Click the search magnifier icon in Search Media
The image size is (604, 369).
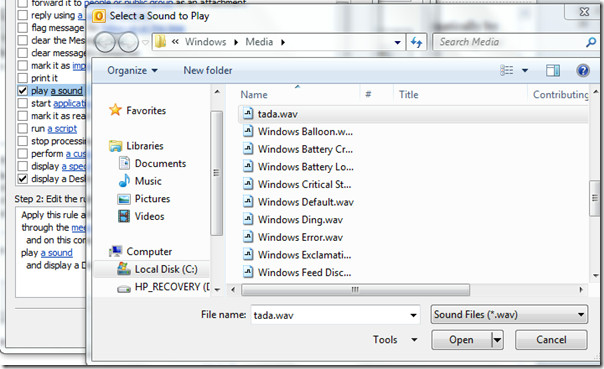tap(591, 42)
